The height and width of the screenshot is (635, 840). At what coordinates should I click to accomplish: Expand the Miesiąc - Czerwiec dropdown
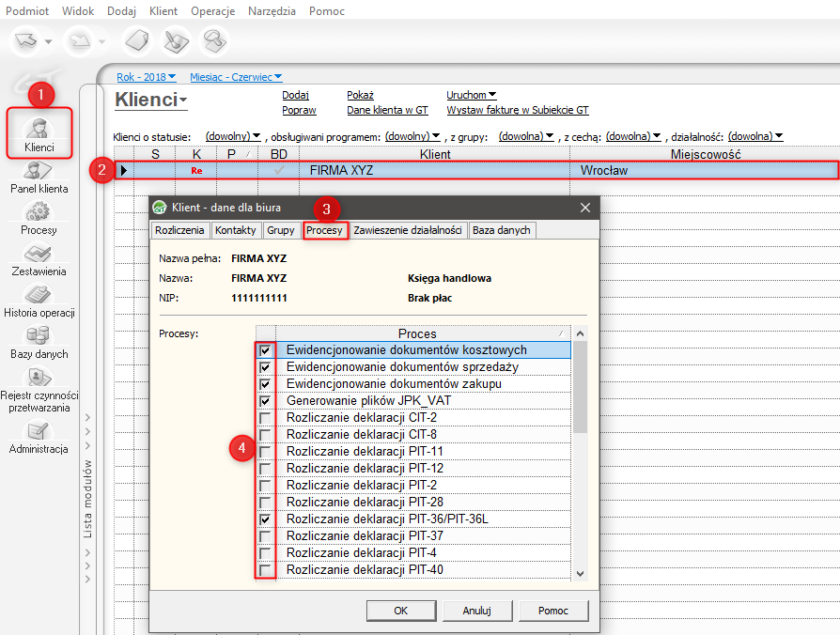tap(236, 77)
